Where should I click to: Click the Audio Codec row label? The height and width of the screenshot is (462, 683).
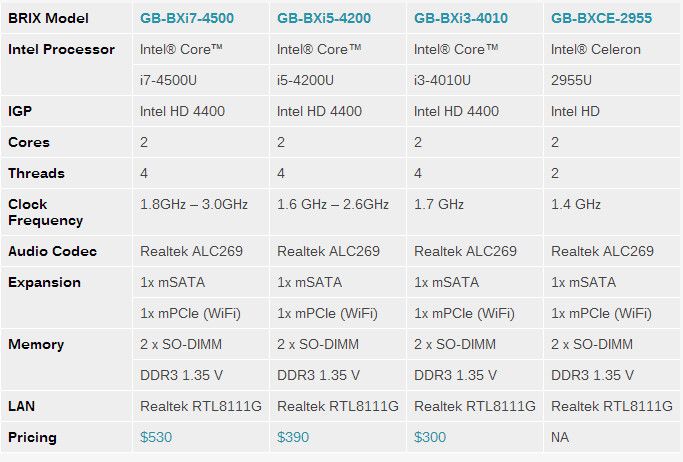click(x=52, y=251)
